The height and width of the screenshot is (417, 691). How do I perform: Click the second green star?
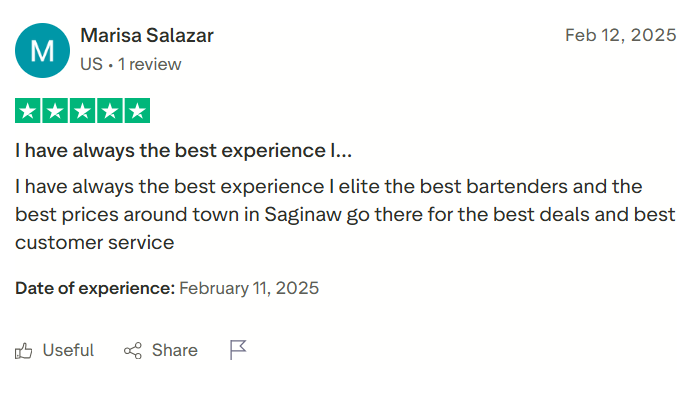point(55,111)
